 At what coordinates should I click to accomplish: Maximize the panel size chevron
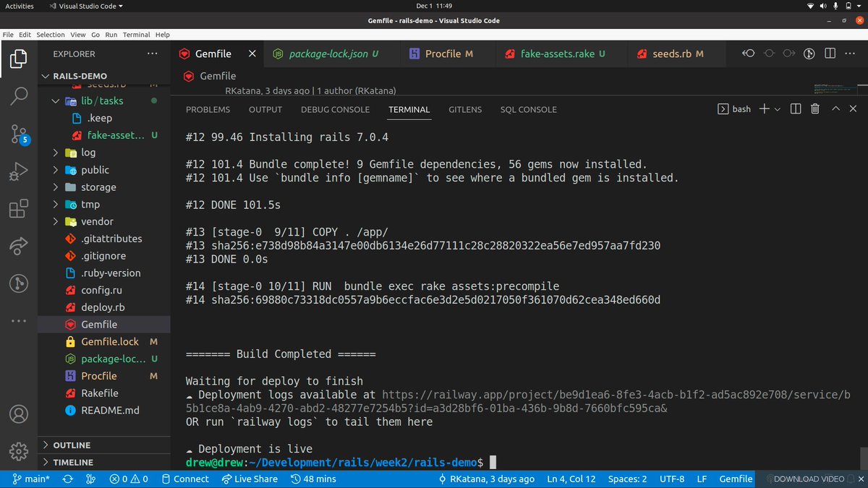[x=835, y=109]
